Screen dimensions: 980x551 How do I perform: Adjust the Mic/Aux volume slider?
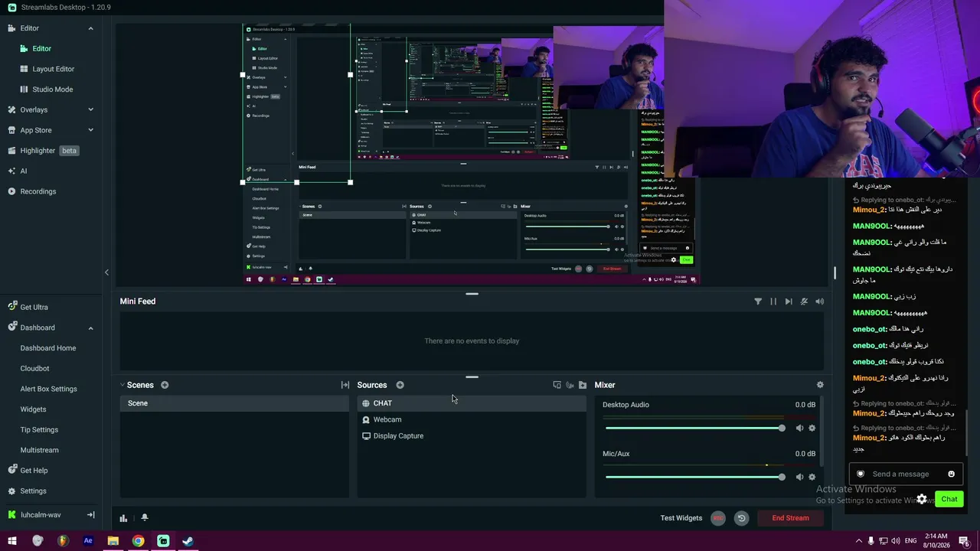694,477
